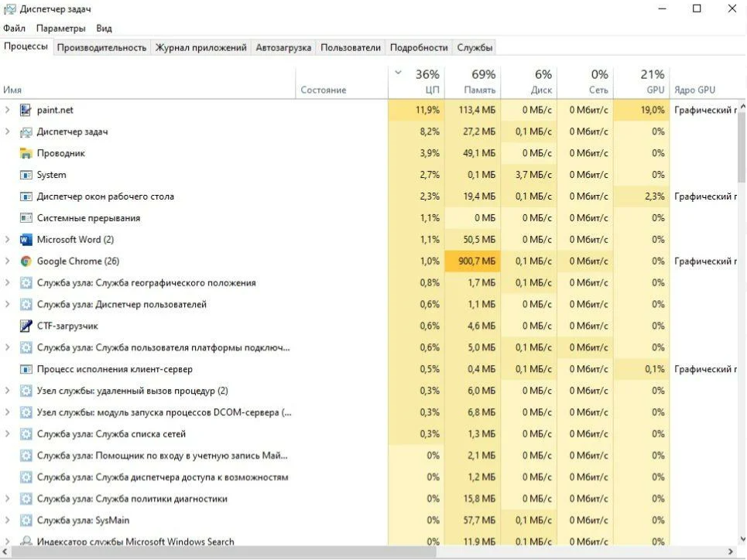
Task: Click gear icon of Служба диспетчера доступа
Action: pos(26,477)
